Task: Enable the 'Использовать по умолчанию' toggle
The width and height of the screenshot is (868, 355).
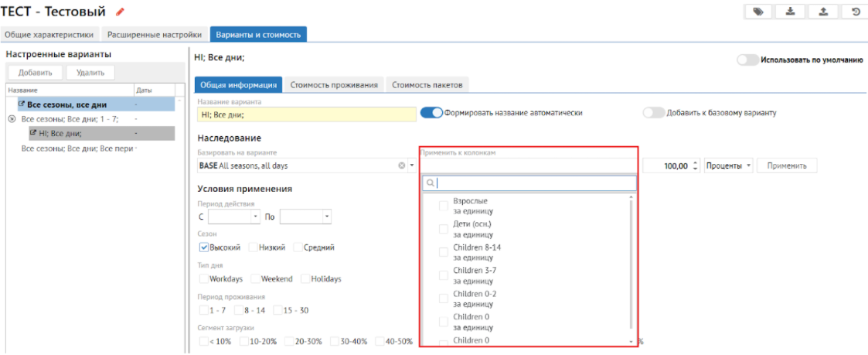Action: pos(747,60)
